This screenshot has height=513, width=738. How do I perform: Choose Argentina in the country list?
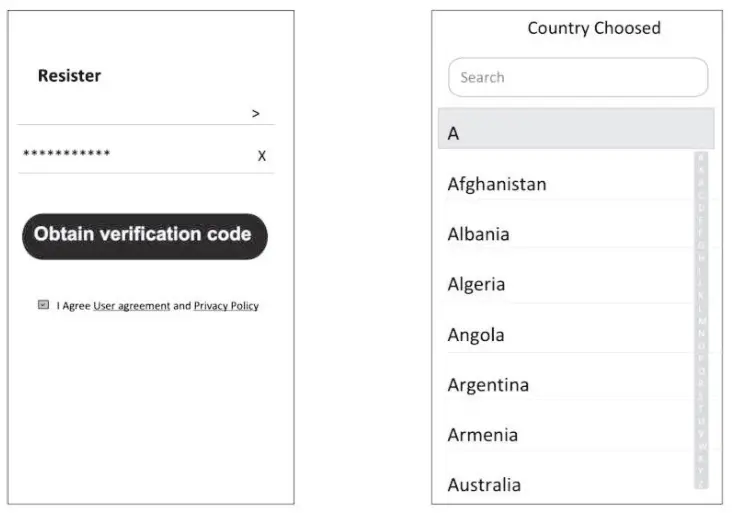(488, 385)
